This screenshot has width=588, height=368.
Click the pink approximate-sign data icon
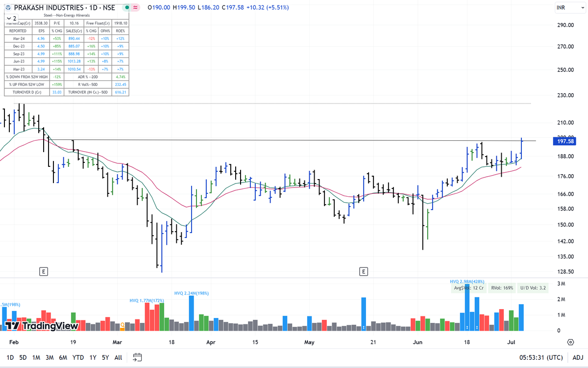pos(135,8)
